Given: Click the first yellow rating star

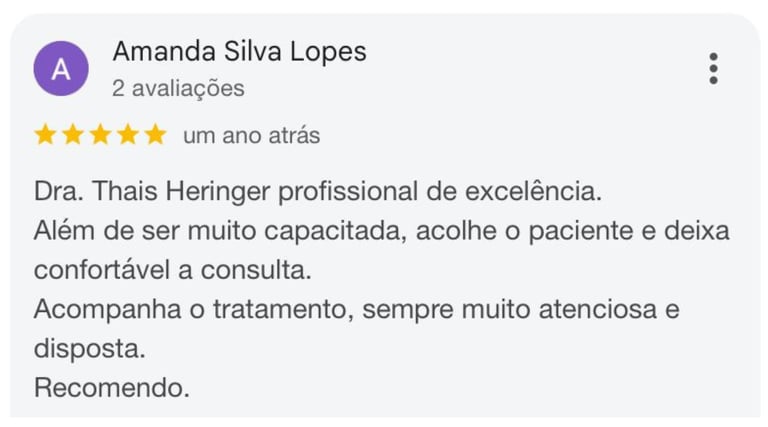Looking at the screenshot, I should 45,136.
